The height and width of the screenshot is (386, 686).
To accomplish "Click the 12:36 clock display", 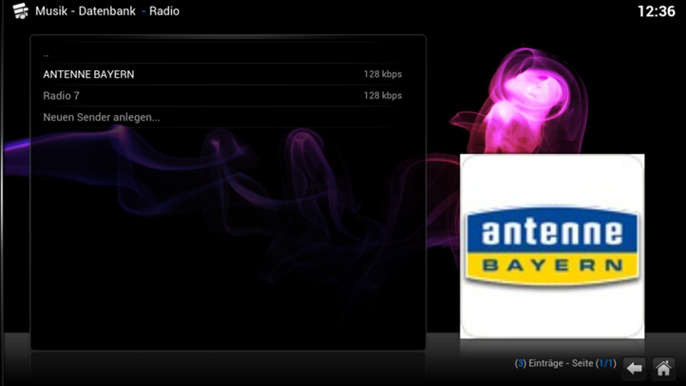I will tap(656, 11).
